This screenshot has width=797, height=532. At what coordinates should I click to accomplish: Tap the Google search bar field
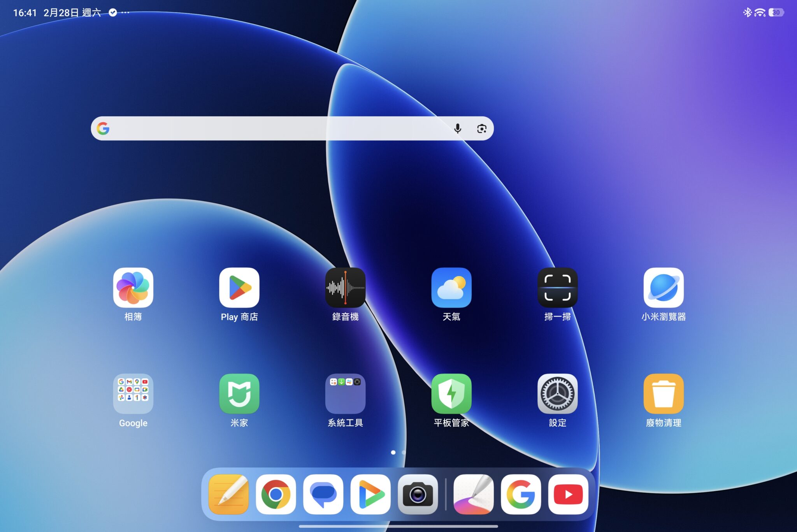click(272, 128)
